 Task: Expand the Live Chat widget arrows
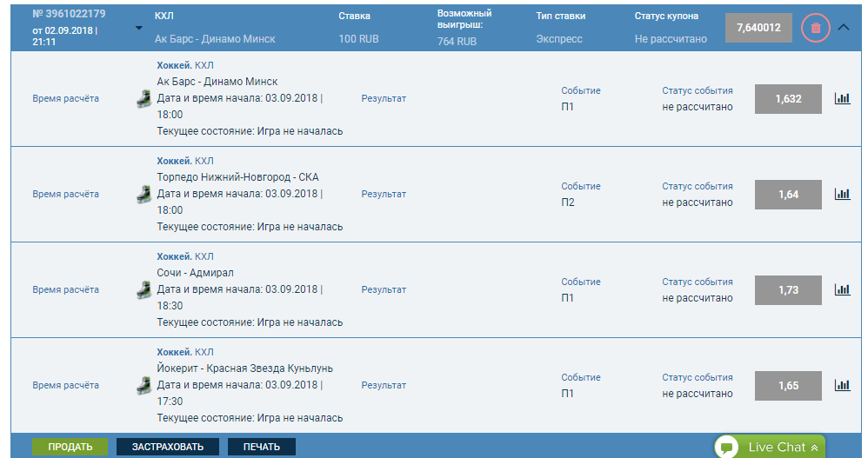pyautogui.click(x=814, y=448)
